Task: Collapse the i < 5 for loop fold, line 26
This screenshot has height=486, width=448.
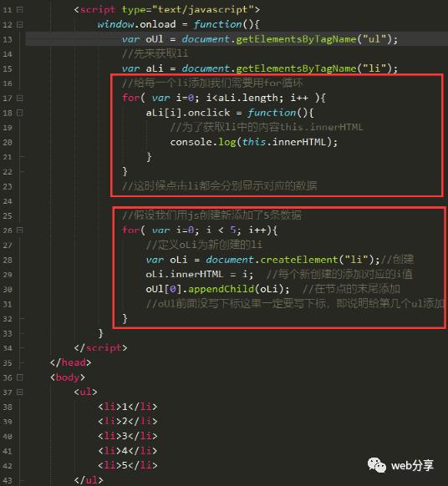Action: pyautogui.click(x=20, y=230)
